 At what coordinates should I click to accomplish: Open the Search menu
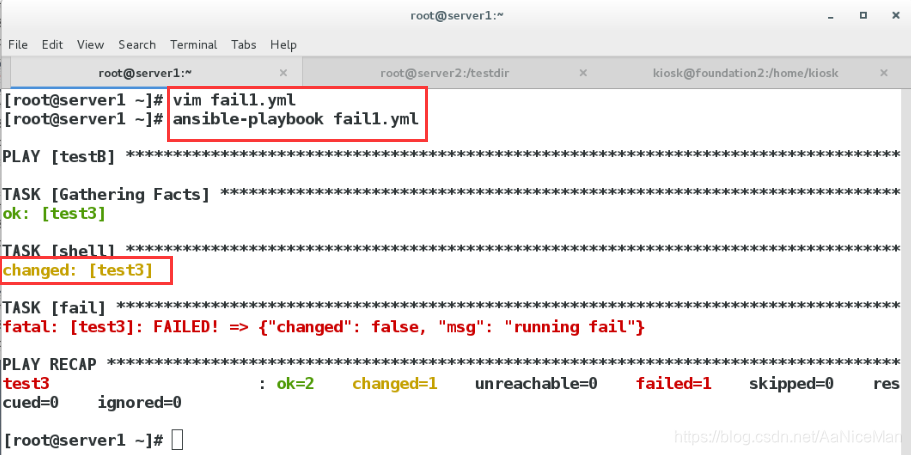coord(137,45)
